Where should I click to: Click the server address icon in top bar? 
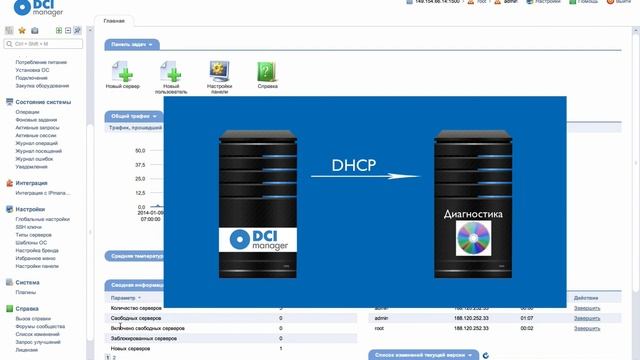coord(409,2)
